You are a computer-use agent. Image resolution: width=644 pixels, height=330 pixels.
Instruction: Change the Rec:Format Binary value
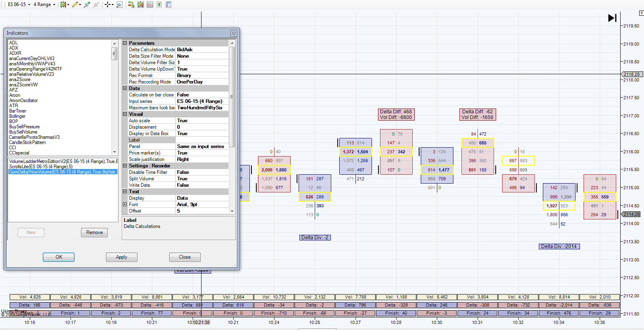tap(202, 75)
